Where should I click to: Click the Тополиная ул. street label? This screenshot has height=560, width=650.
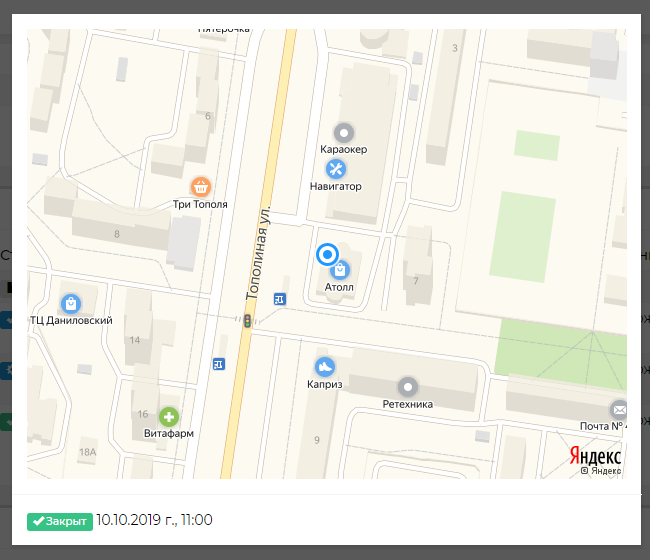pyautogui.click(x=258, y=253)
